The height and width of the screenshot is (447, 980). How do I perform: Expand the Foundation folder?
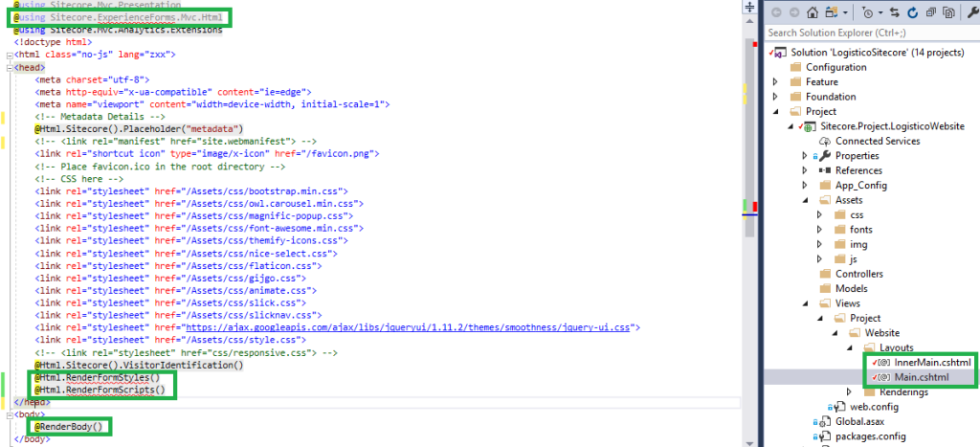click(775, 97)
